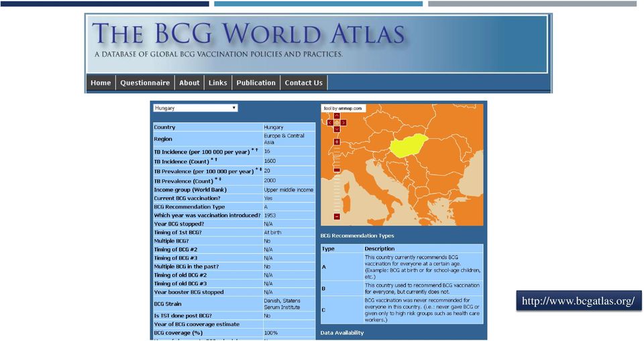The image size is (644, 341).
Task: Pan the map up with the arrow
Action: point(337,116)
